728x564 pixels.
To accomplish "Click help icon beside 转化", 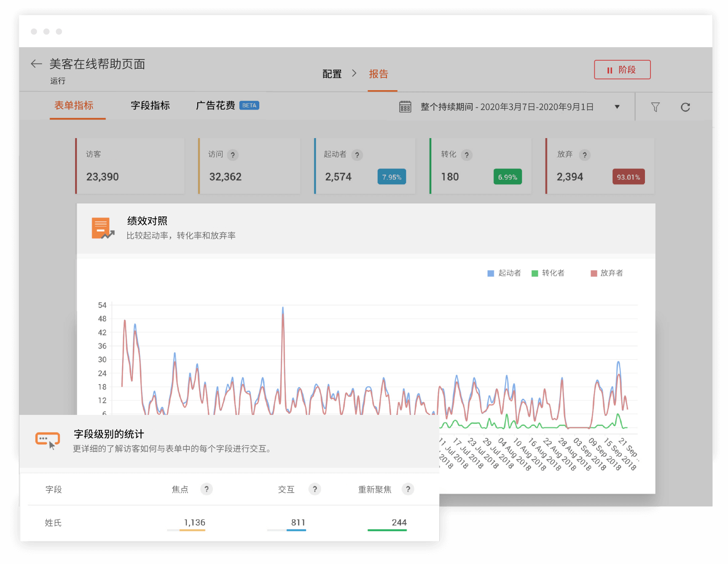I will (467, 155).
